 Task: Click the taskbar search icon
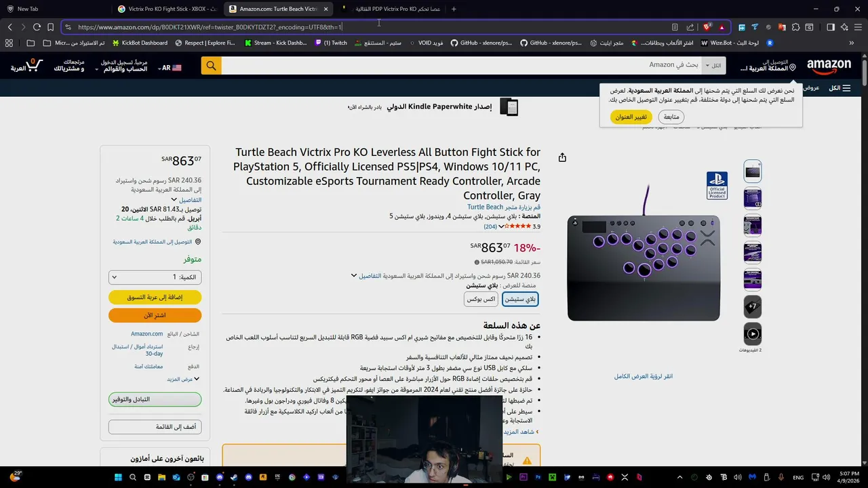(132, 477)
